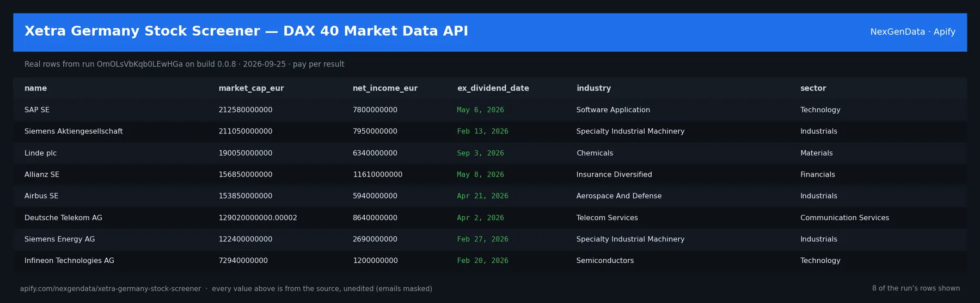Click the 'Aerospace And Defense' industry cell
Viewport: 980px width, 303px height.
coord(619,196)
